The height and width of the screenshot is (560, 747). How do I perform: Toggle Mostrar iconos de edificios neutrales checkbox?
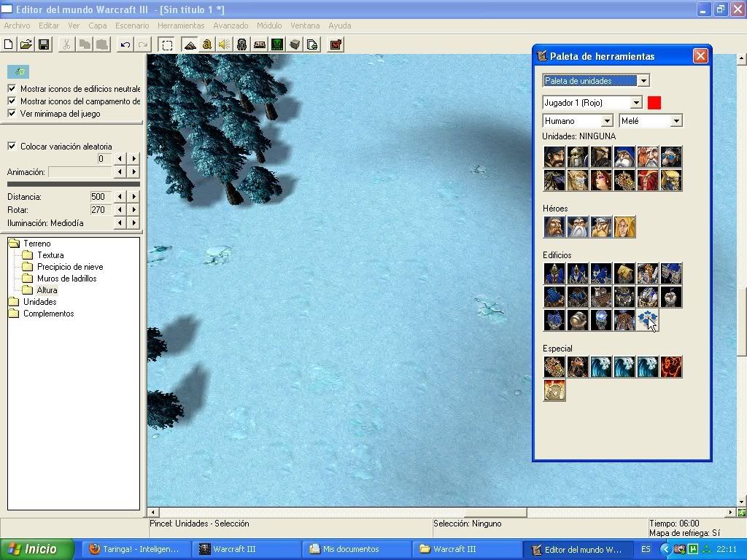point(12,88)
